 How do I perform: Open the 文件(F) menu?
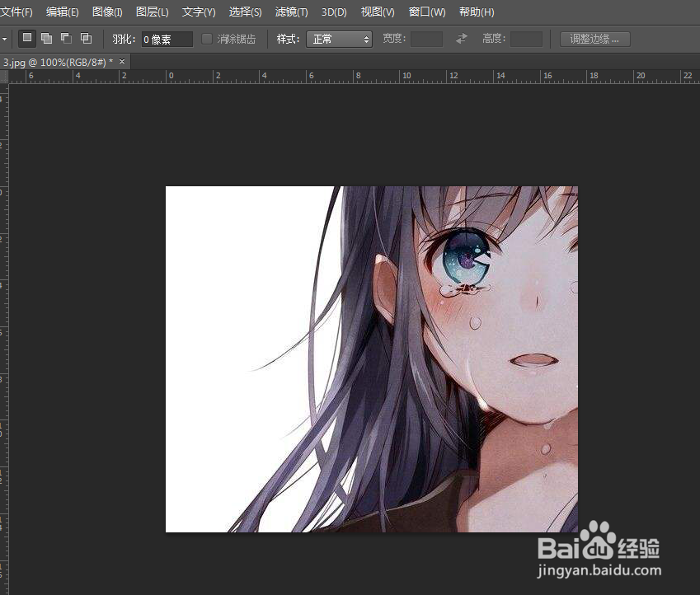[x=16, y=12]
